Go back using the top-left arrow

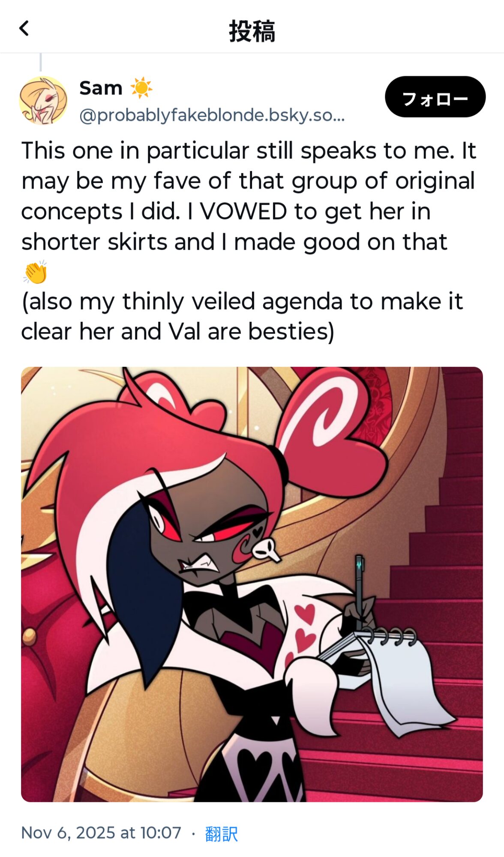[24, 29]
